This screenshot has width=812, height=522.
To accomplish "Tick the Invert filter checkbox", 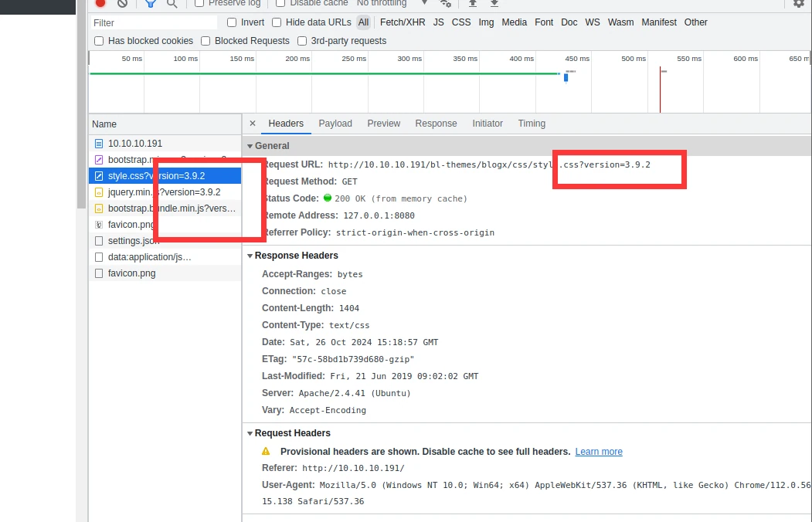I will click(232, 22).
